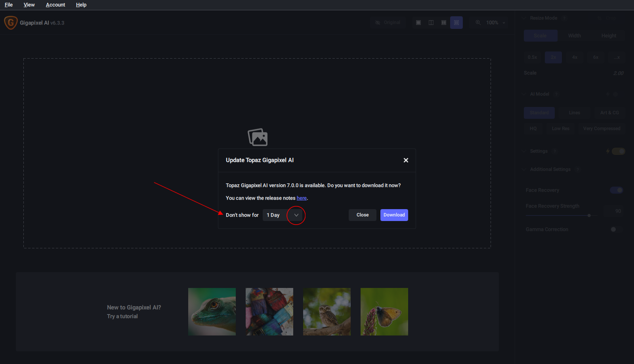Collapse the AI Model section

[x=524, y=94]
